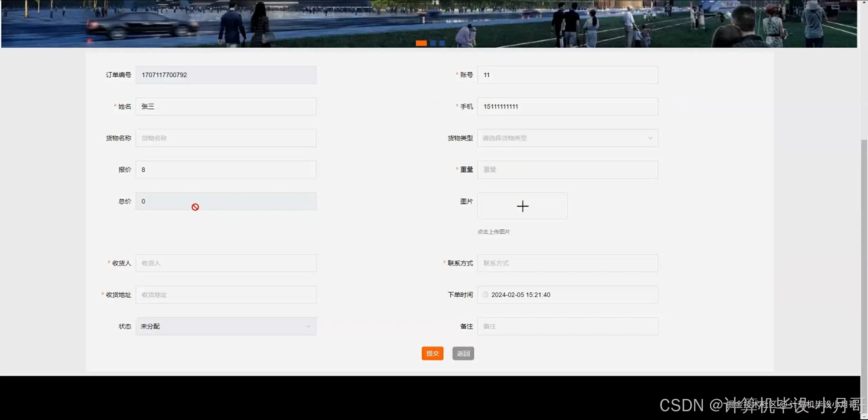Click the clock icon in 下单时间 field
The image size is (868, 420).
[x=486, y=295]
